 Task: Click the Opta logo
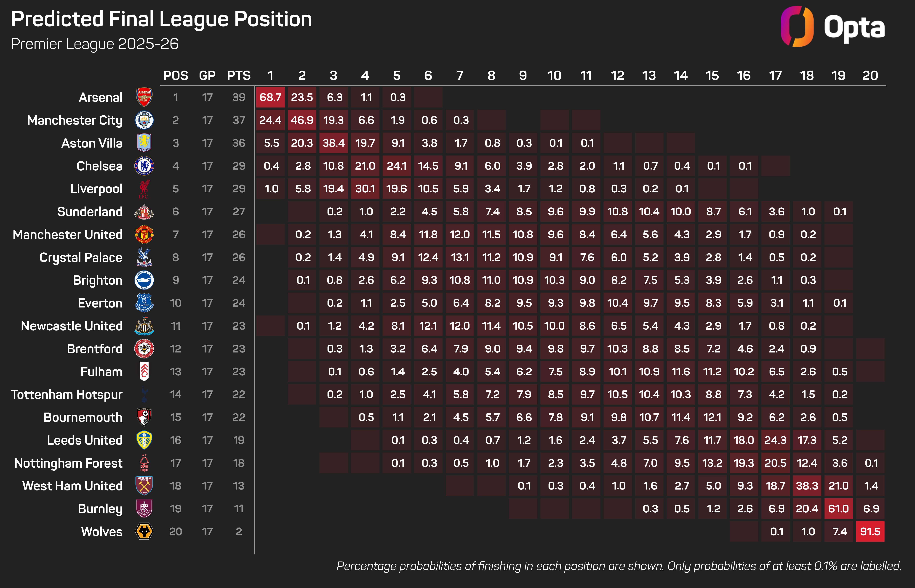(832, 27)
